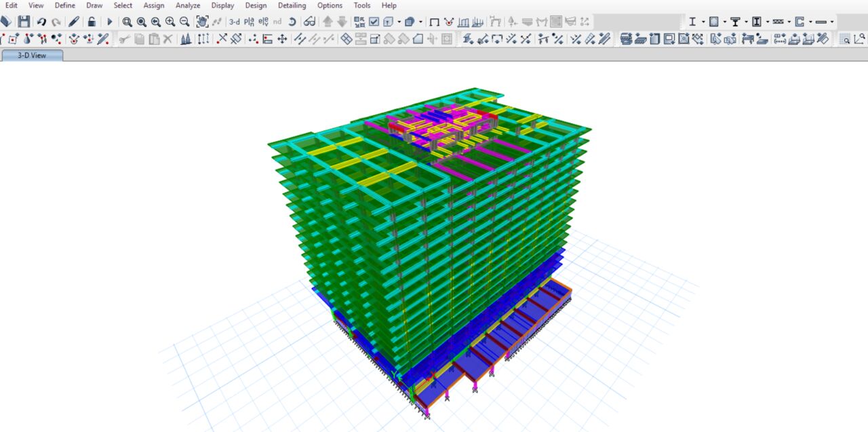Click the composite beam design T icon
This screenshot has width=868, height=432.
click(x=735, y=22)
